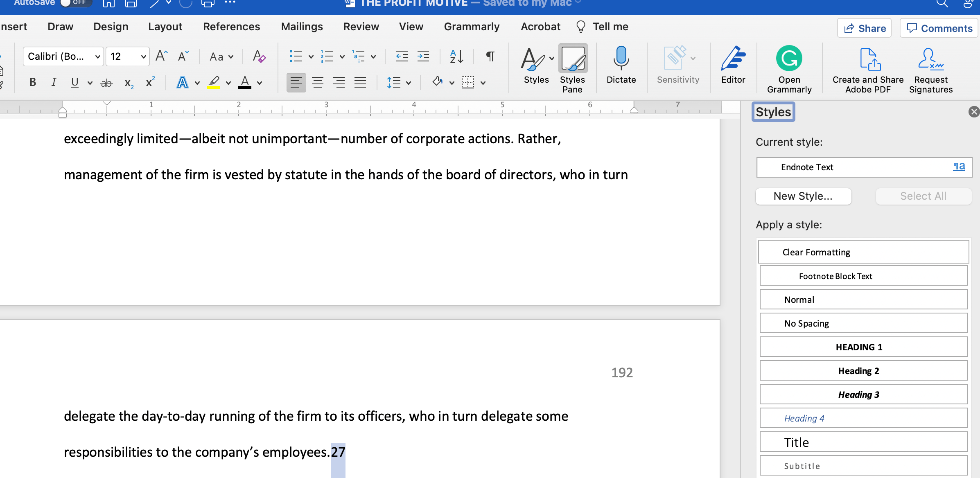Click the New Style button
This screenshot has width=980, height=478.
point(803,196)
